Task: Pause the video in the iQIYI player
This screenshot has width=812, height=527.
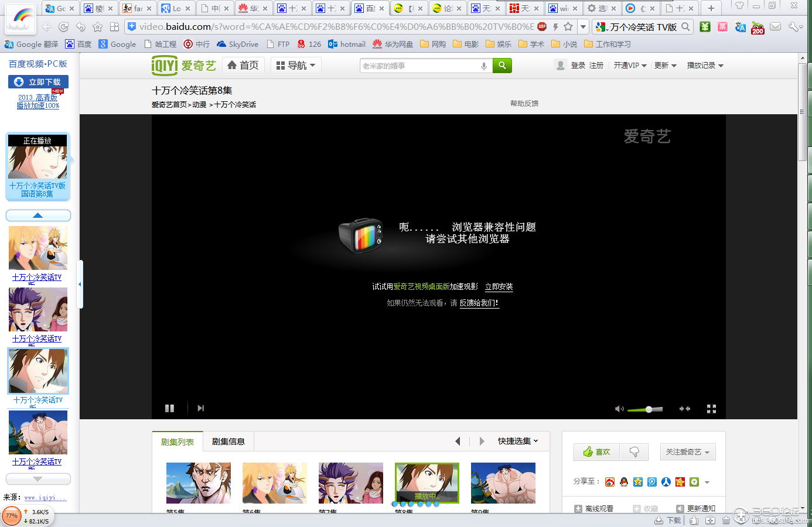Action: [x=169, y=408]
